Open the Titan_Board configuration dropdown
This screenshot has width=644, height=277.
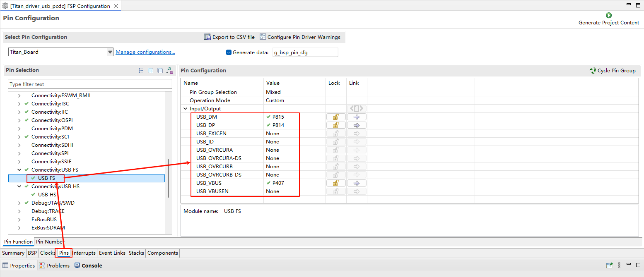110,52
